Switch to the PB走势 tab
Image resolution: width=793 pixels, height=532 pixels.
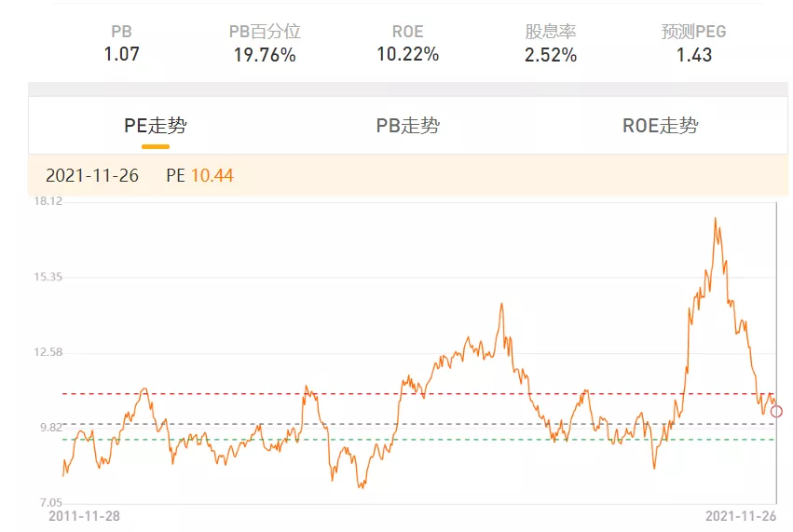coord(407,126)
